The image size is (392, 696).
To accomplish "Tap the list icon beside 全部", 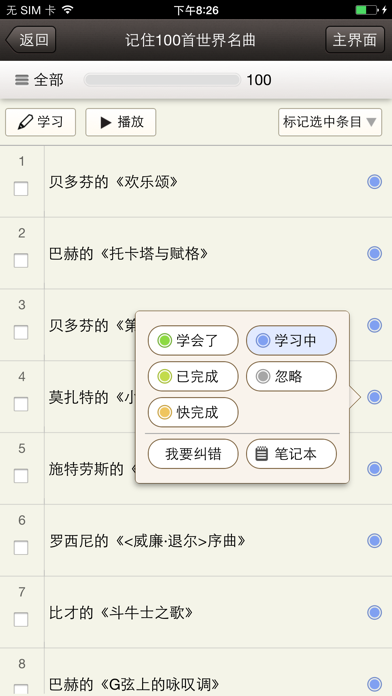I will 21,80.
